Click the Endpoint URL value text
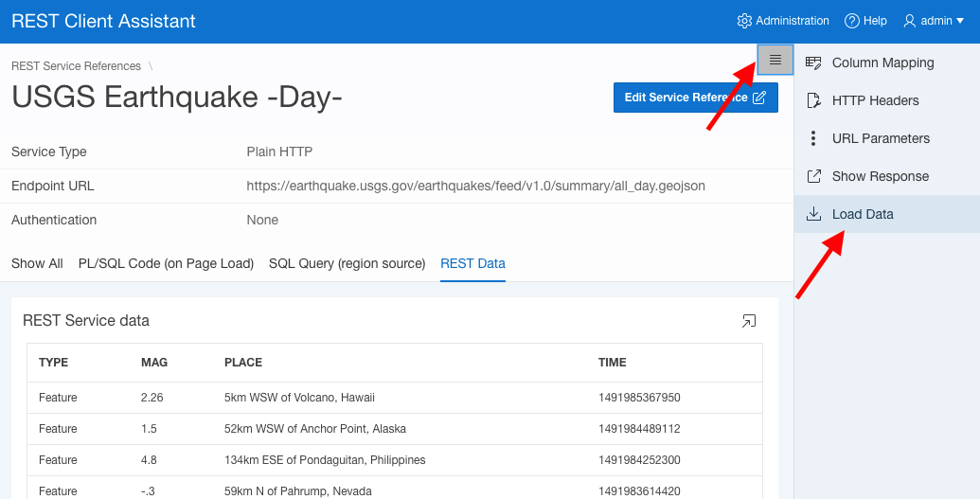Screen dimensions: 980x499 click(475, 186)
